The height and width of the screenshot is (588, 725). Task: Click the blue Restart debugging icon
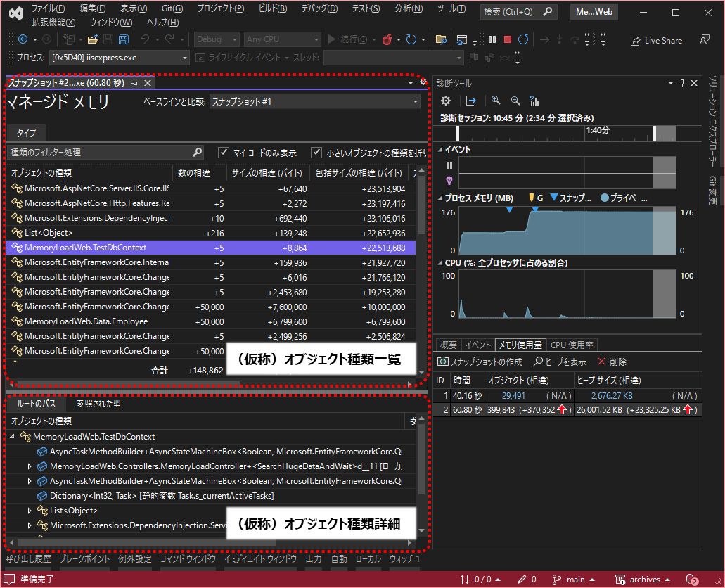(523, 40)
